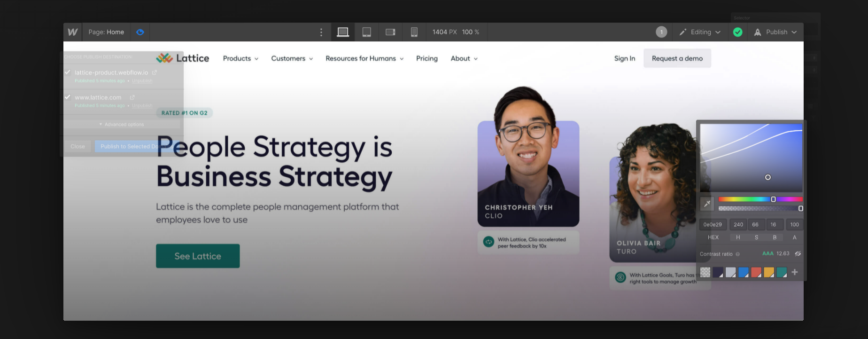Select the blue color swatch
The width and height of the screenshot is (868, 339).
(x=743, y=272)
